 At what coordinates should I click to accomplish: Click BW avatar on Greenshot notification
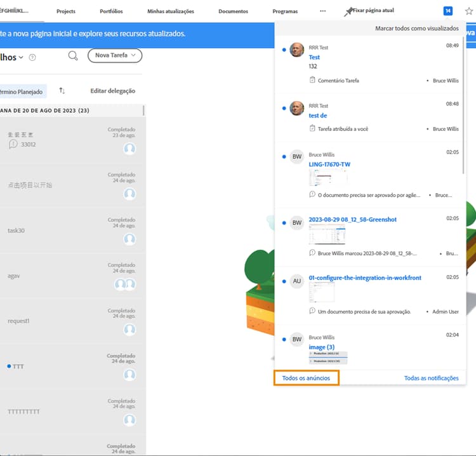[296, 223]
